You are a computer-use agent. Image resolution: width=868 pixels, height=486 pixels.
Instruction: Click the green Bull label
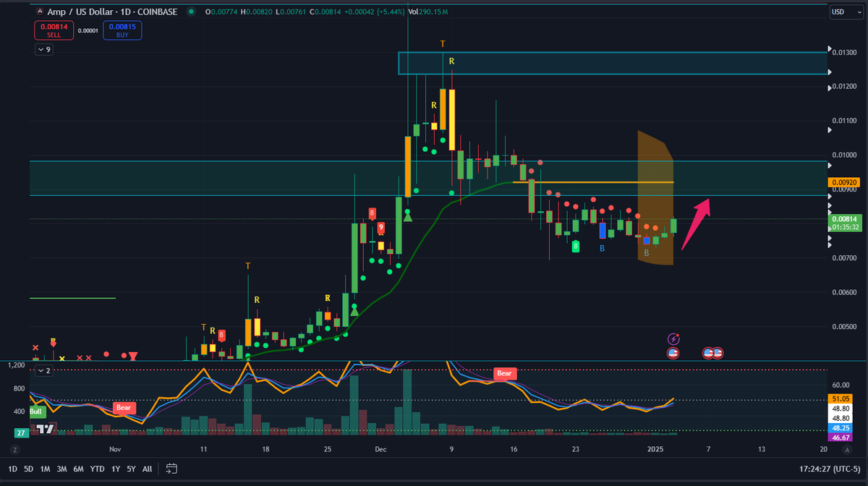pyautogui.click(x=37, y=412)
